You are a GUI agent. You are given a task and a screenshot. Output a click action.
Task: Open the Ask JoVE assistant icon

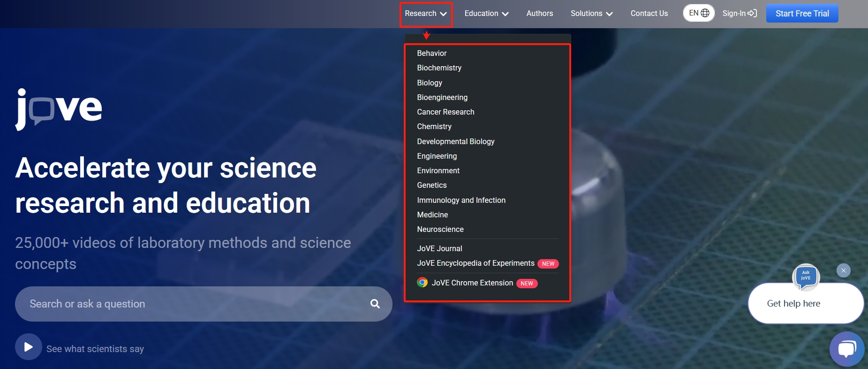pyautogui.click(x=805, y=276)
